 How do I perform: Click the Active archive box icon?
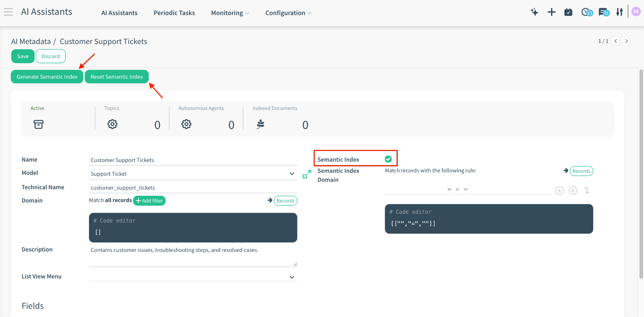click(38, 125)
